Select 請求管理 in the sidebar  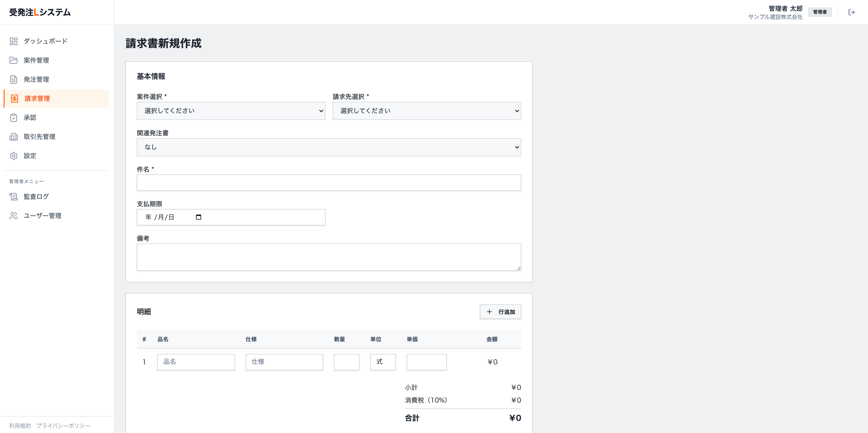[x=56, y=99]
